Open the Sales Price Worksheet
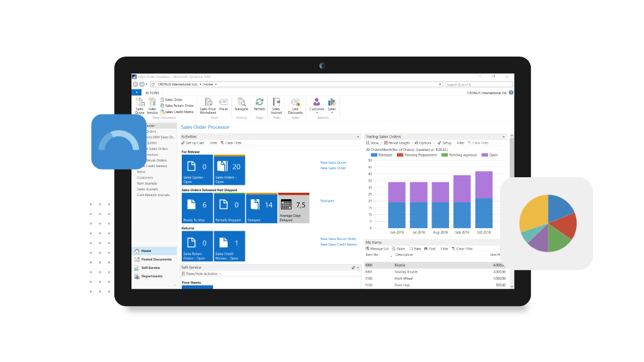Screen dimensions: 644x362 (208, 104)
